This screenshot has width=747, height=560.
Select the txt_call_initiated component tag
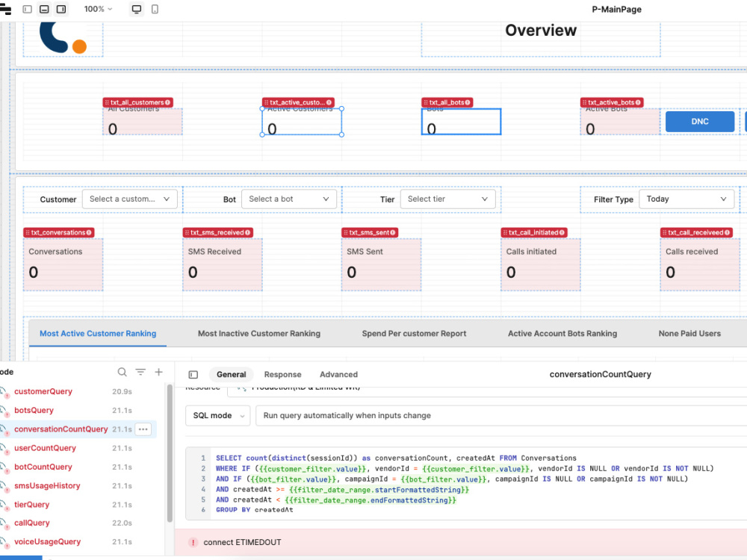pos(534,232)
